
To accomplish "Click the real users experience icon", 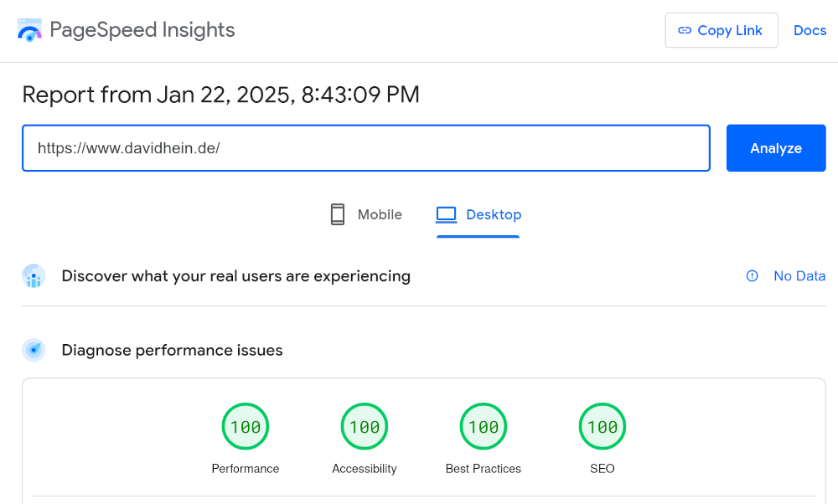I will [34, 276].
